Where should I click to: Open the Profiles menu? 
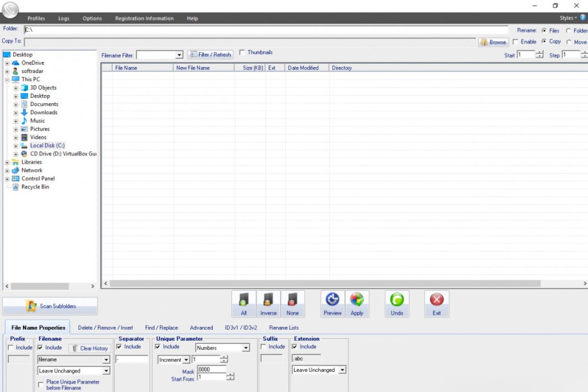36,19
